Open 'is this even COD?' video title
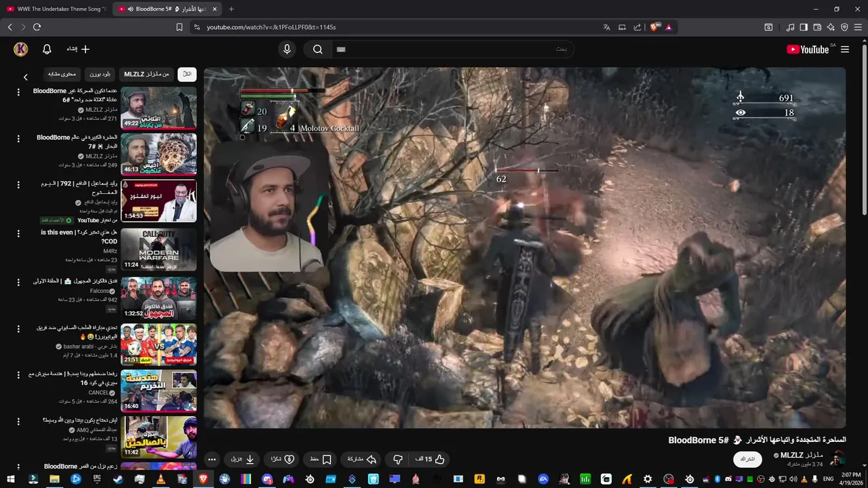Screen dimensions: 868x488 coord(79,237)
